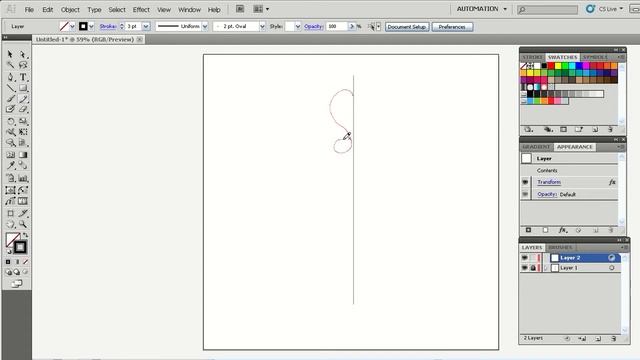Select the Scale tool

click(23, 121)
